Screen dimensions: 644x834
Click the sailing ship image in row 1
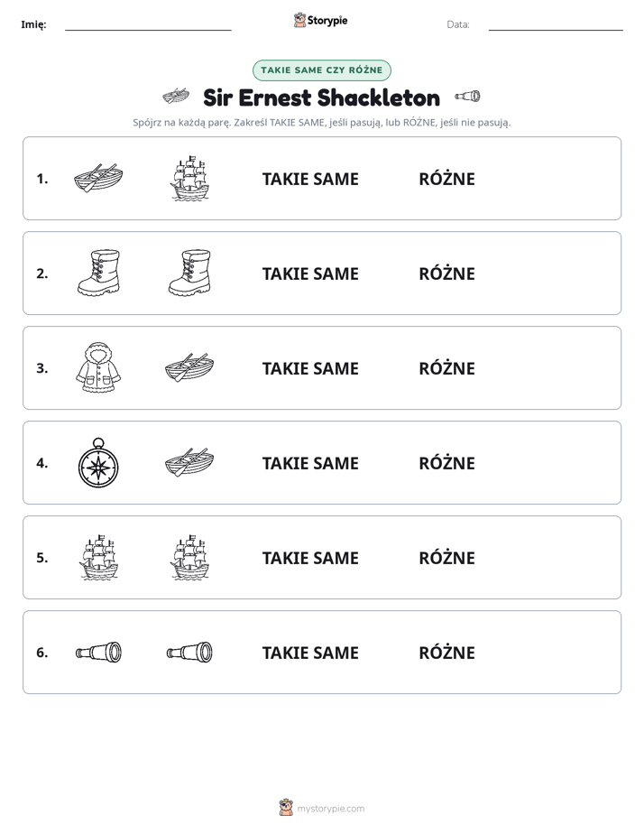tap(189, 178)
